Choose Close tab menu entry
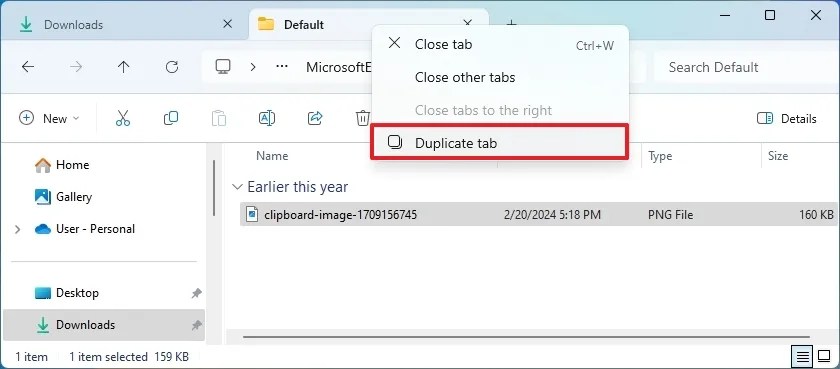 pos(500,44)
